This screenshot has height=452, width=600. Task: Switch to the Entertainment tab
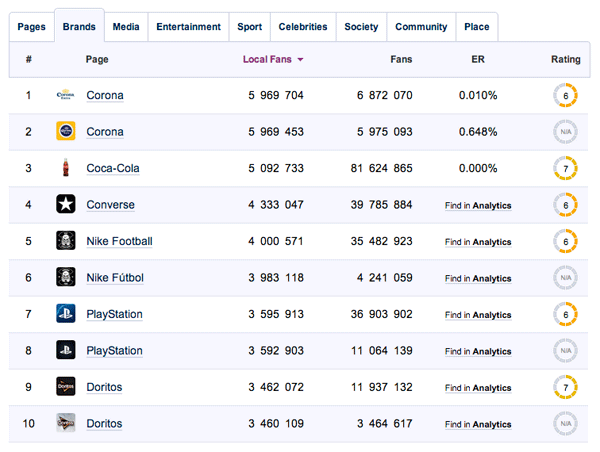(188, 27)
